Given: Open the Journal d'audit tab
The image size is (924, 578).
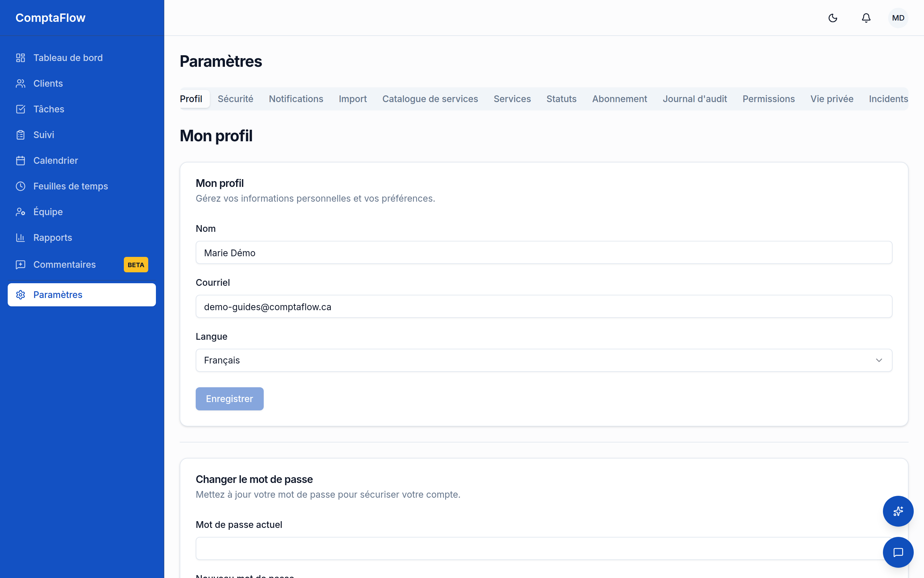Looking at the screenshot, I should [695, 99].
